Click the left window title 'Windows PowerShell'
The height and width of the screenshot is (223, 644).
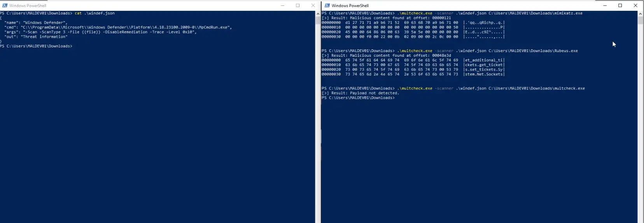tap(28, 5)
